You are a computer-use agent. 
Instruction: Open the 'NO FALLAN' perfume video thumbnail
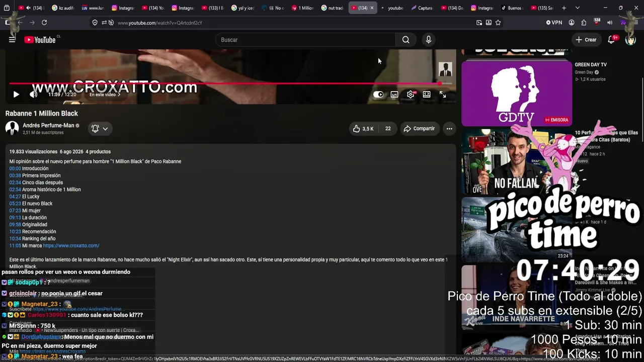(517, 161)
